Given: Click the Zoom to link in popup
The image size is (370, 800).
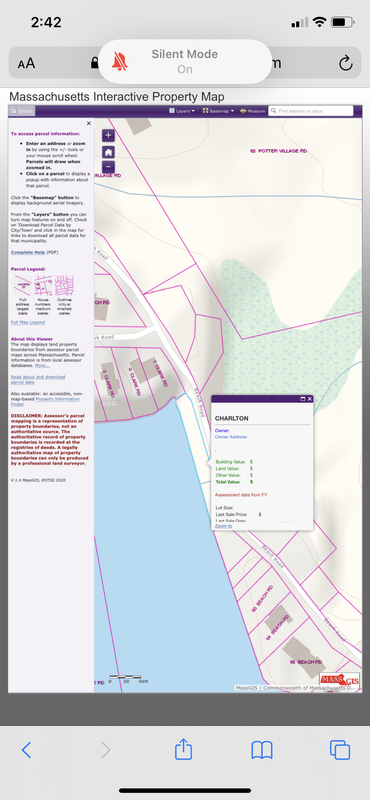Looking at the screenshot, I should (224, 526).
